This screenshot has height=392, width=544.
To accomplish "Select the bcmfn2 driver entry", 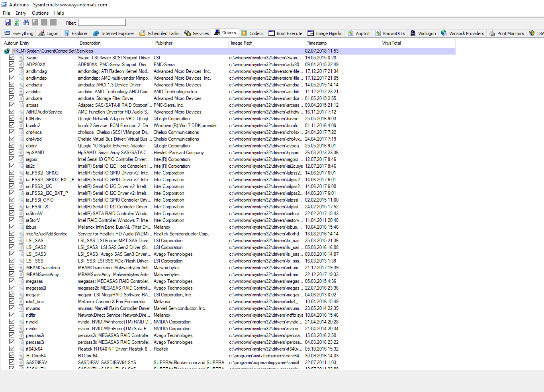I will tap(33, 125).
